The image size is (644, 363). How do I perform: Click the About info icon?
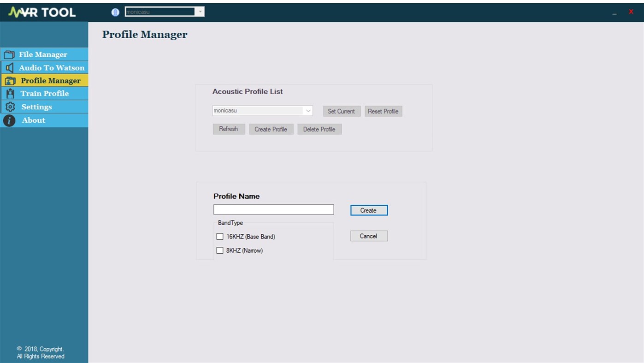(x=9, y=120)
